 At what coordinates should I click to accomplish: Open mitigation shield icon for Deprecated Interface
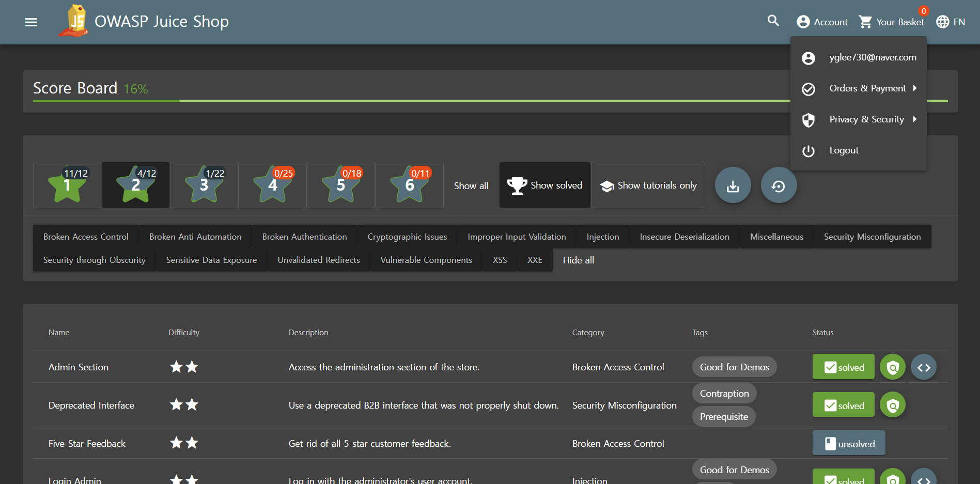point(893,405)
